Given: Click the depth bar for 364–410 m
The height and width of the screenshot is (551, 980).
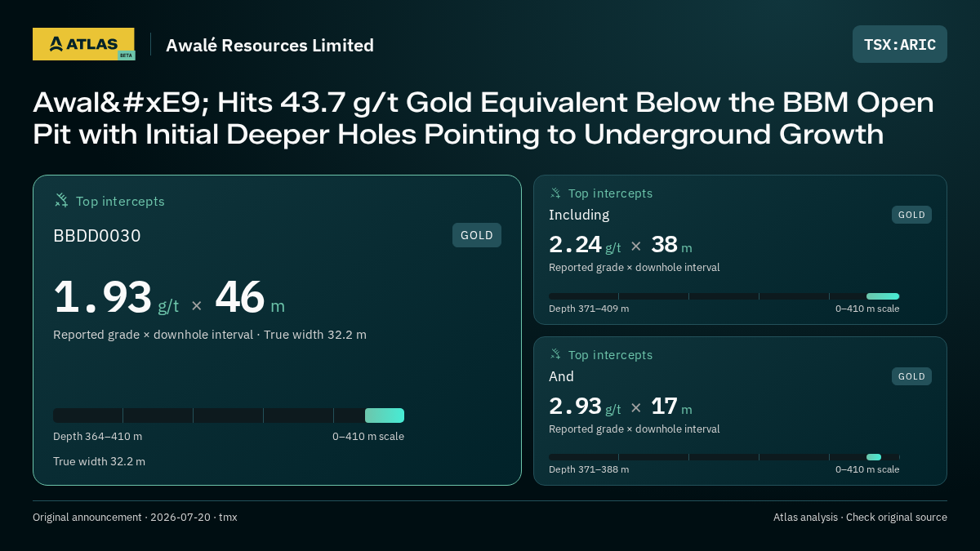Looking at the screenshot, I should [229, 415].
